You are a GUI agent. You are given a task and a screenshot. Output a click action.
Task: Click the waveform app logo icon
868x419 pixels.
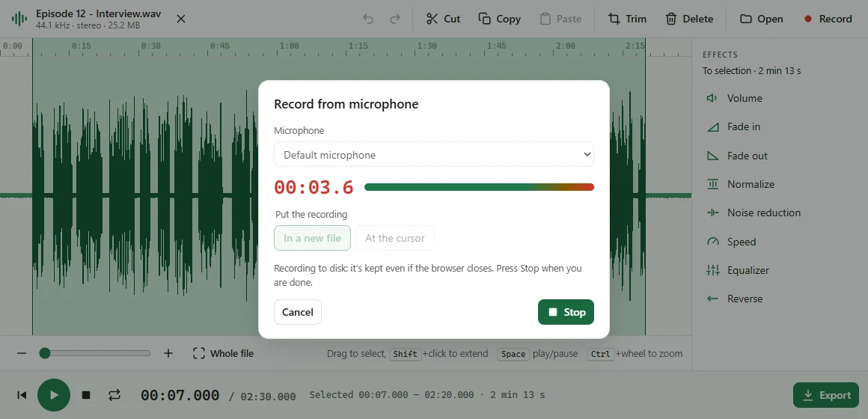tap(19, 19)
